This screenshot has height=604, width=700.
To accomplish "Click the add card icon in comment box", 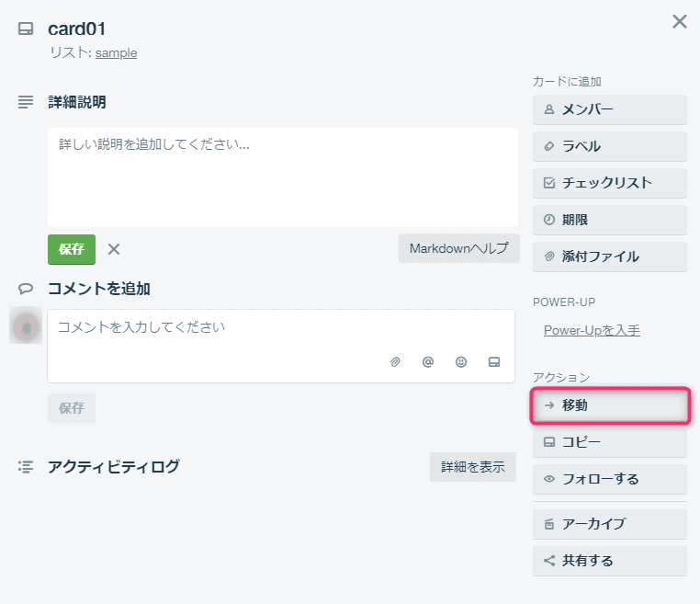I will 494,362.
